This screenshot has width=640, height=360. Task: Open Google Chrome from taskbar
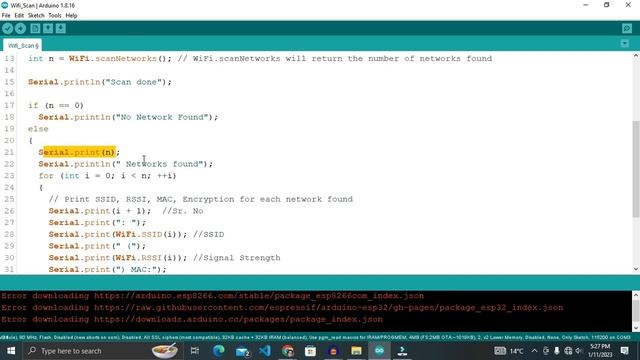click(x=288, y=351)
